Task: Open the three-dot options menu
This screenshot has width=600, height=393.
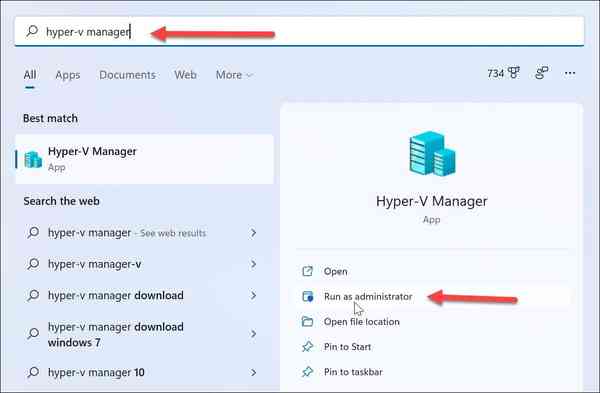Action: click(x=570, y=73)
